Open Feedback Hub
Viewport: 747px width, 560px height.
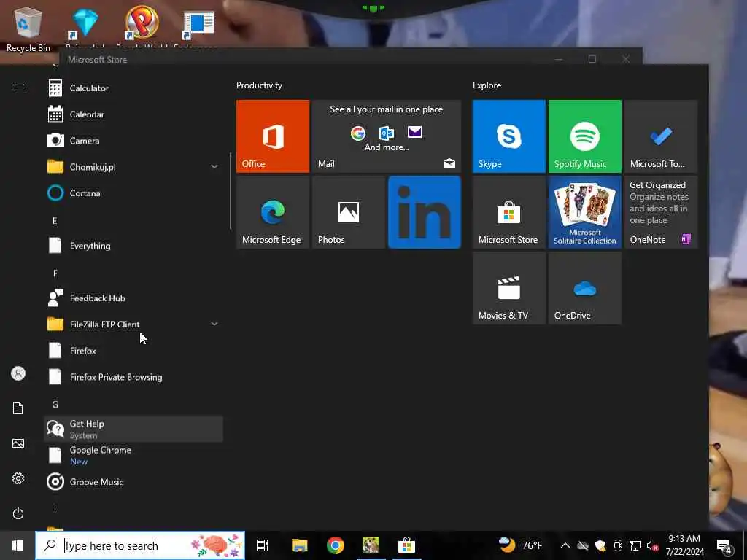(133, 298)
